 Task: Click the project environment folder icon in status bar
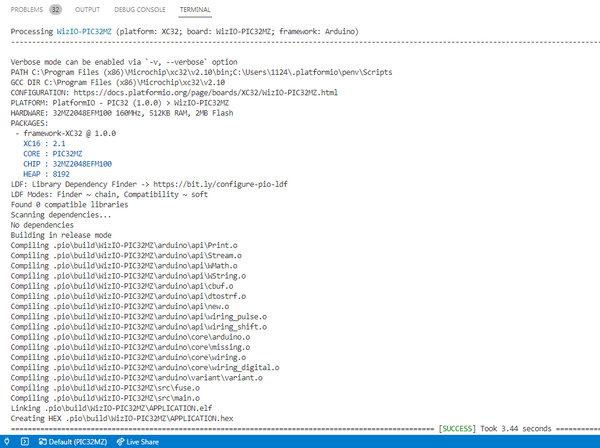[42, 442]
